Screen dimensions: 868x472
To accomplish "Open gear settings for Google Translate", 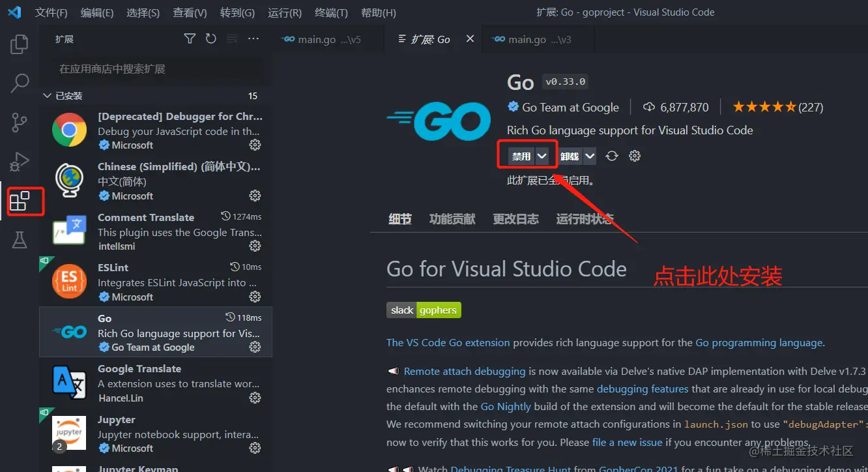I will pyautogui.click(x=255, y=398).
